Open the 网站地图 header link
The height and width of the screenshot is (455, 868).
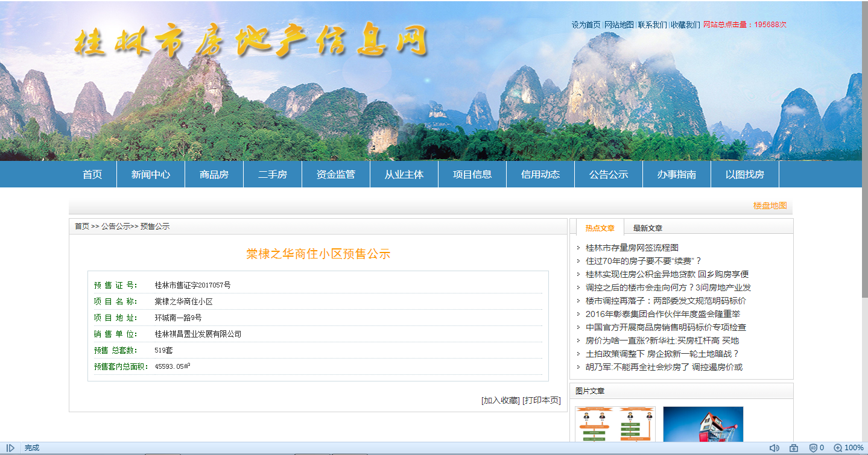[619, 25]
